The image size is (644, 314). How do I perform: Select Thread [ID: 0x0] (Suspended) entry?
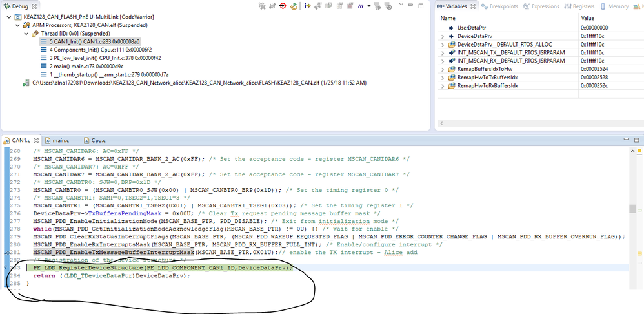click(70, 34)
